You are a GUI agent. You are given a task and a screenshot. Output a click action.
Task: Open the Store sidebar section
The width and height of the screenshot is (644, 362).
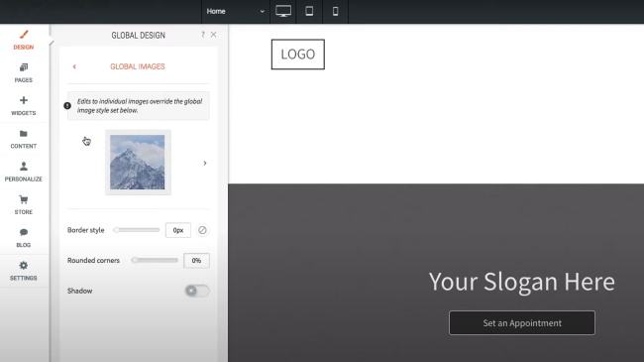click(x=24, y=205)
